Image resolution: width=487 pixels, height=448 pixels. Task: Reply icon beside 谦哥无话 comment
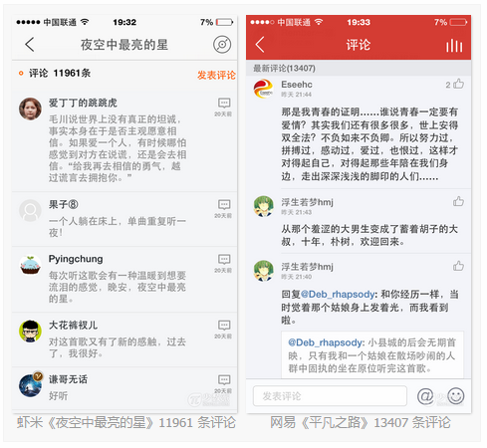click(224, 379)
